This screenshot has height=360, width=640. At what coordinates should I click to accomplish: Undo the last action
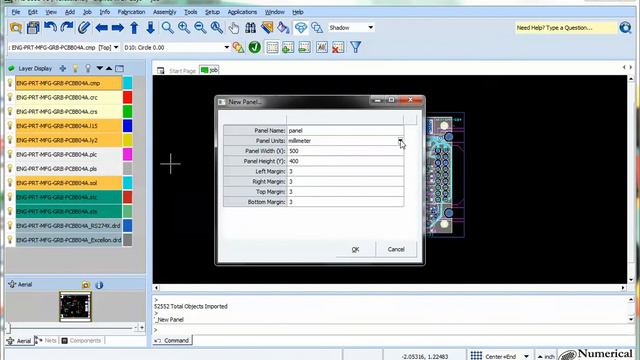point(50,28)
